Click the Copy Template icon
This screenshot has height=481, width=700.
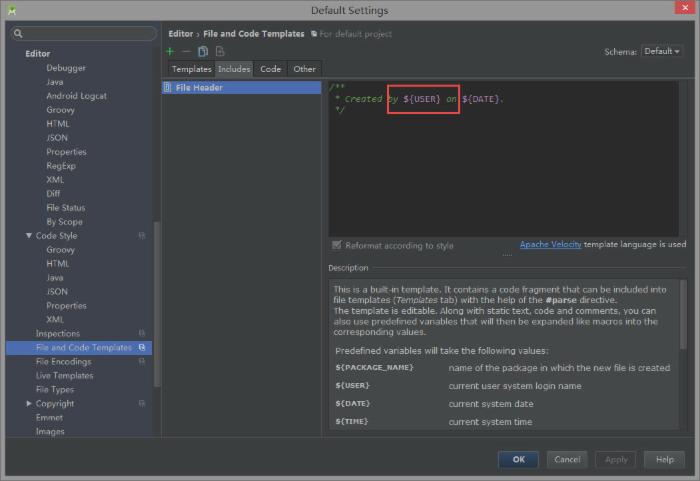[203, 51]
